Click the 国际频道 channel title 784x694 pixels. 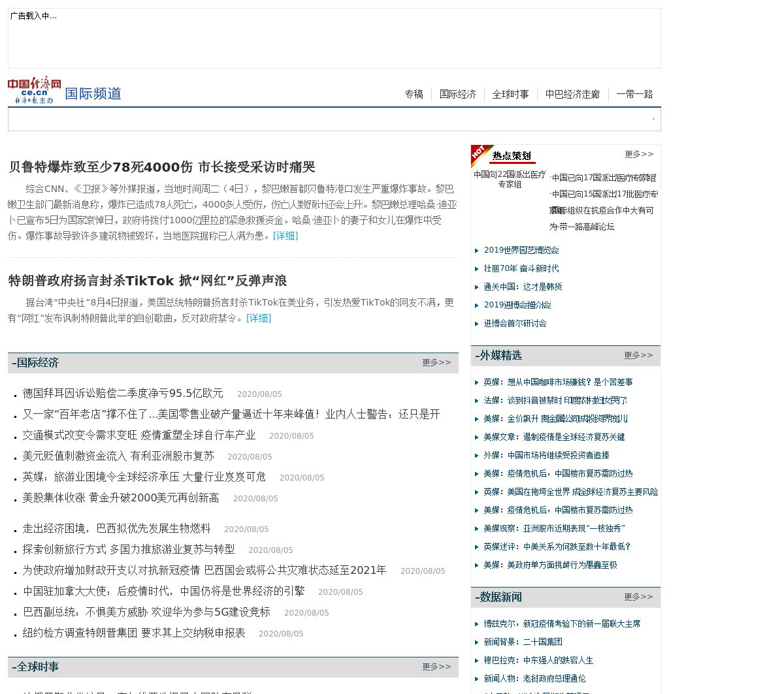pyautogui.click(x=93, y=93)
